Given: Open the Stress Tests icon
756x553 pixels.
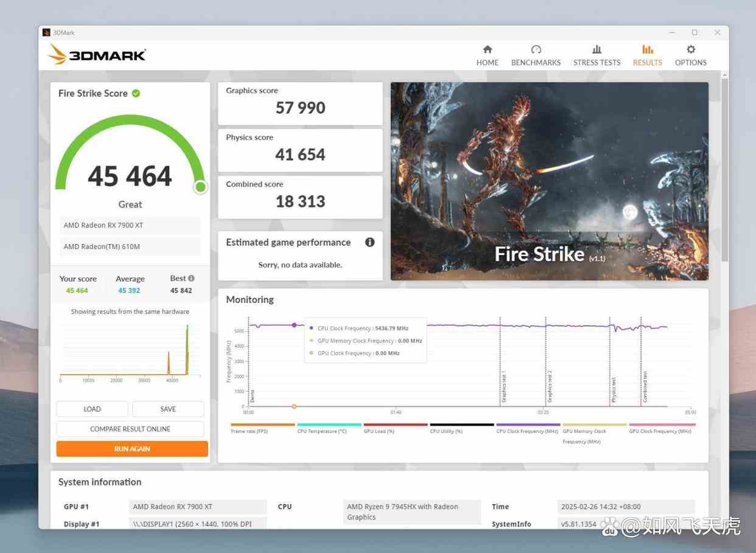Looking at the screenshot, I should 597,49.
